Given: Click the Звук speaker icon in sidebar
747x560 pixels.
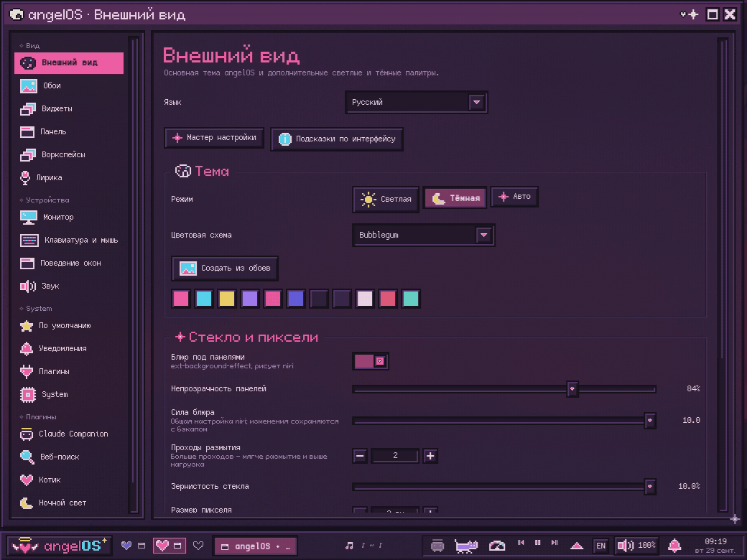Looking at the screenshot, I should (x=28, y=286).
